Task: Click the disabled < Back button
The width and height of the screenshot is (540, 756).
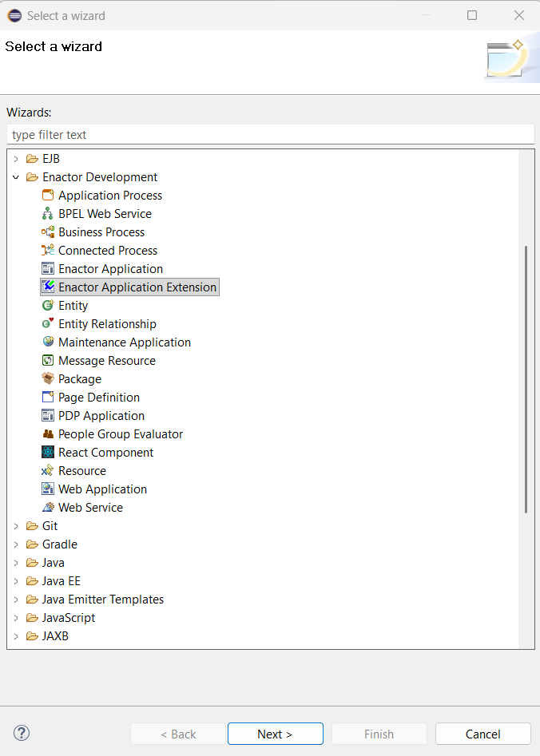Action: (178, 734)
